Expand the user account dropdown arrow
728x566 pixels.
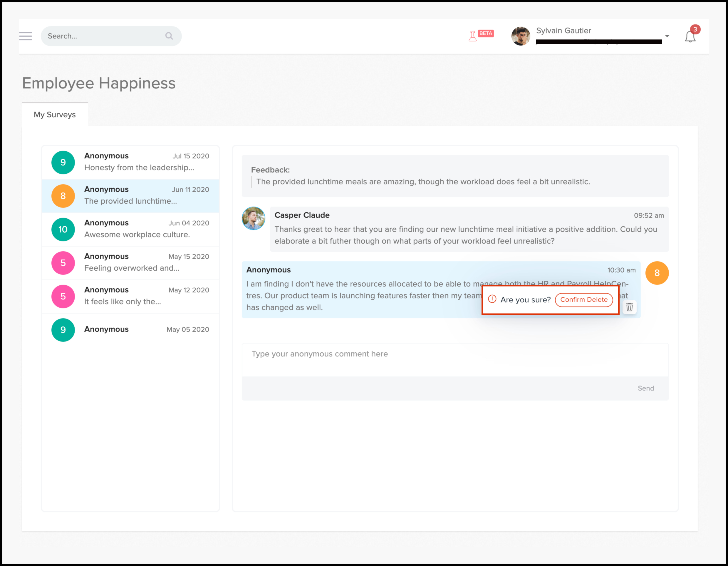667,36
